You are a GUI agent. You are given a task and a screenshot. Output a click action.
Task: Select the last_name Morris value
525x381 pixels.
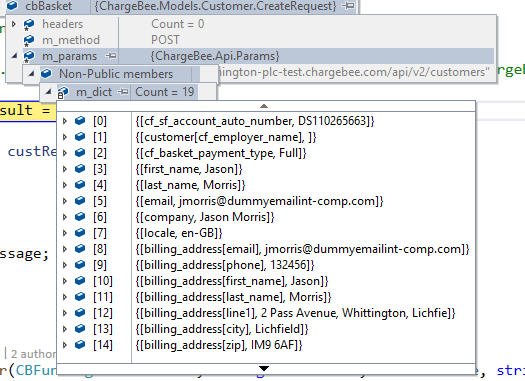(190, 185)
